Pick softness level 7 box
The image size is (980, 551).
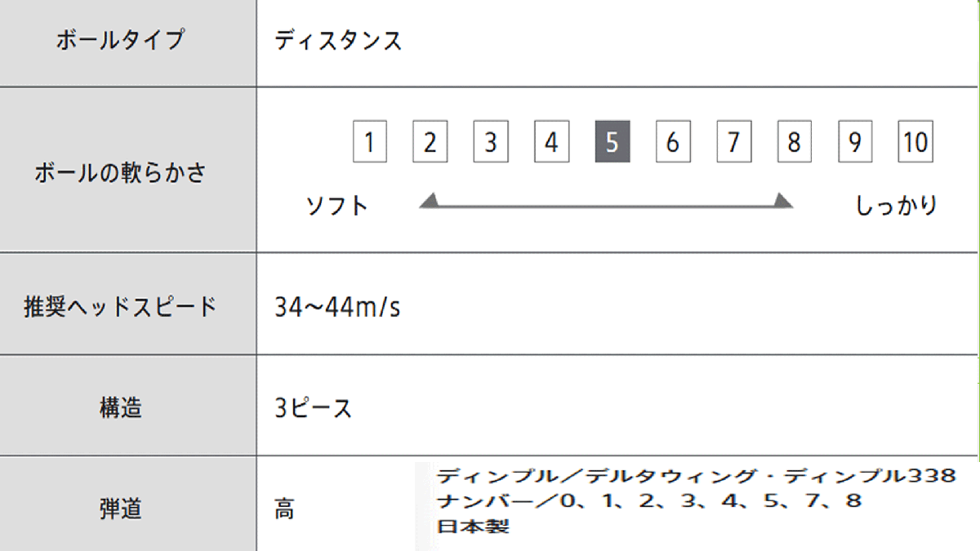coord(733,143)
